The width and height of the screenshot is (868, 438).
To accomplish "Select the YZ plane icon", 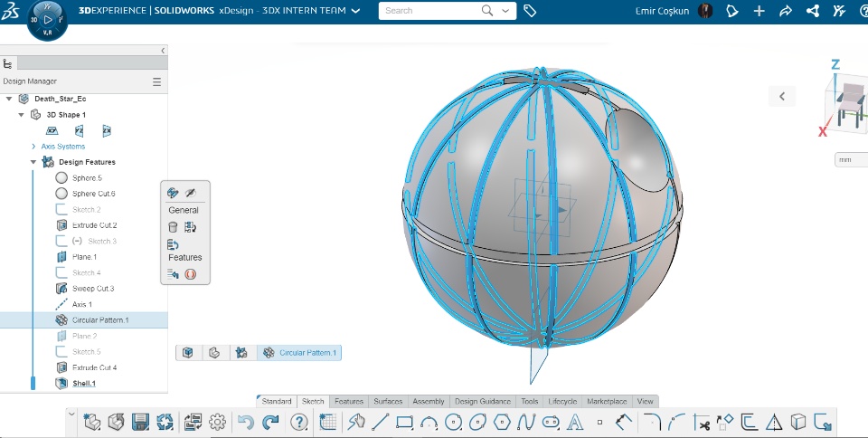I will pyautogui.click(x=80, y=130).
